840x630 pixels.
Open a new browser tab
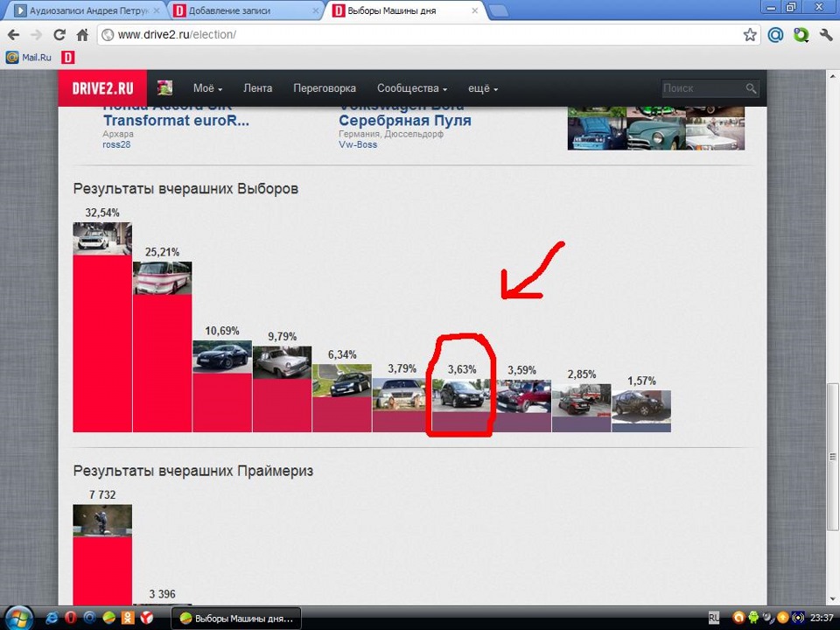point(499,10)
